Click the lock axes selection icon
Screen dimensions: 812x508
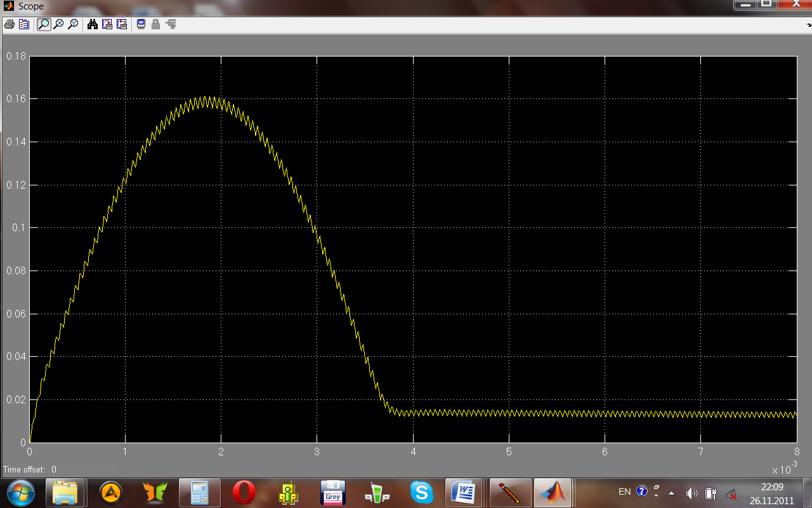(155, 25)
